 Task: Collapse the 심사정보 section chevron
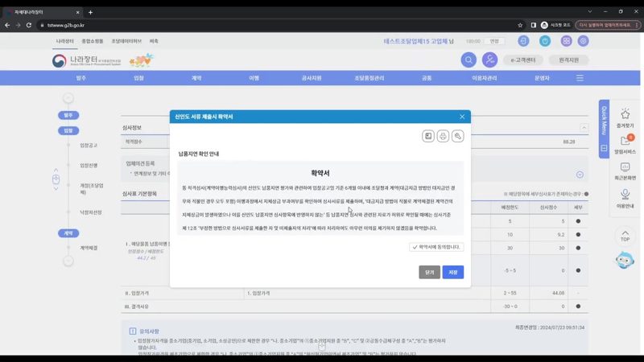[x=584, y=128]
